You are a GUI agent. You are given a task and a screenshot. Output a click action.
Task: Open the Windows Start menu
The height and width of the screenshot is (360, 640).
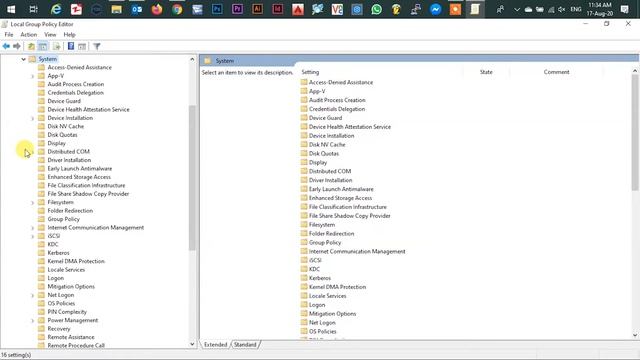(x=11, y=9)
